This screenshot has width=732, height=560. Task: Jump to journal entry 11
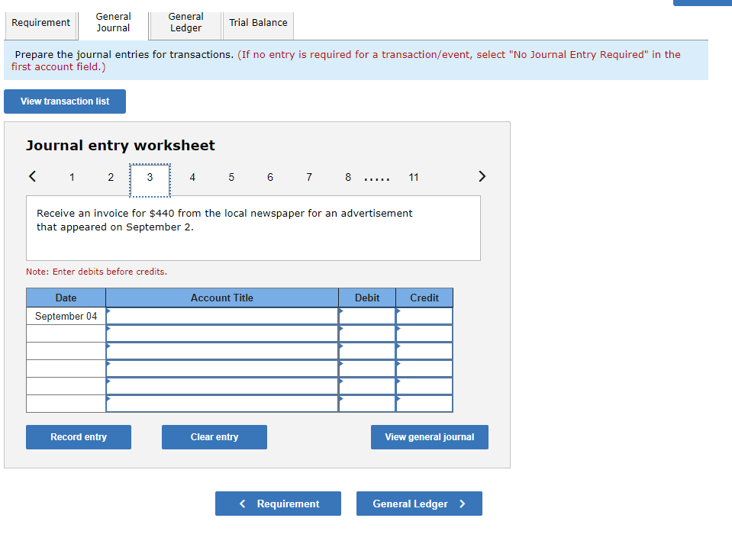[414, 177]
